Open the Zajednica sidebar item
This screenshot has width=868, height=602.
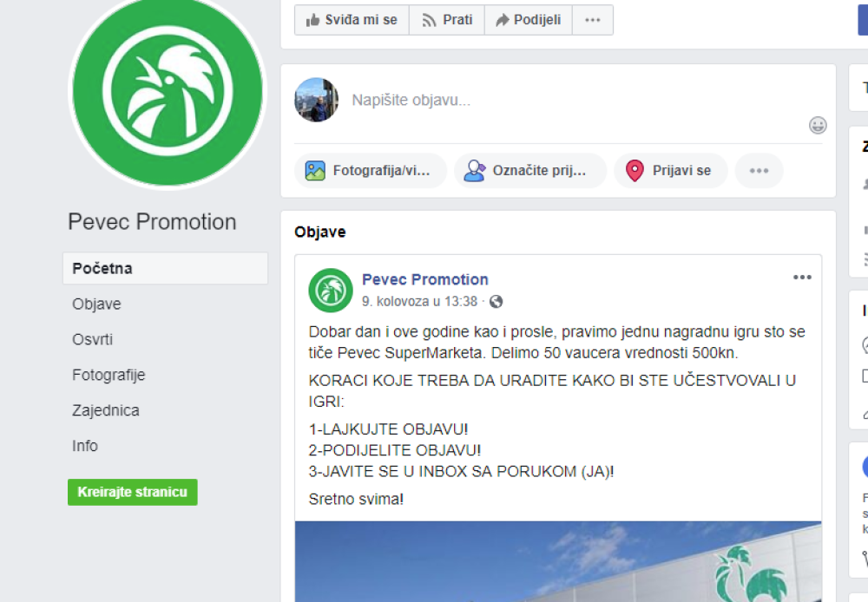[x=106, y=410]
